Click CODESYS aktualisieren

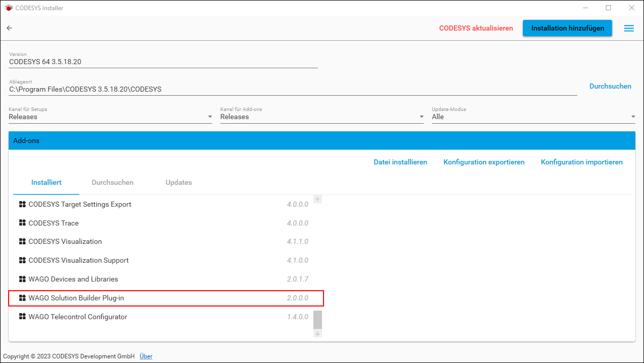tap(476, 29)
